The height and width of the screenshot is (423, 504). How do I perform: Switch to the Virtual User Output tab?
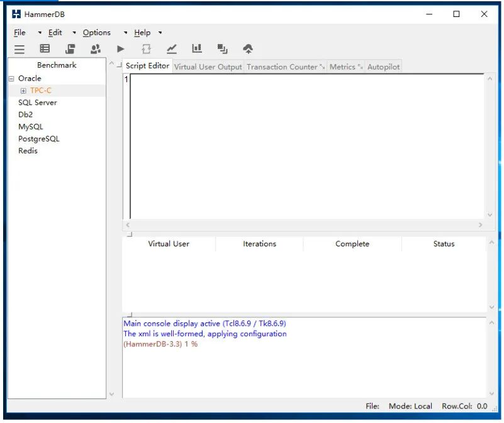click(208, 67)
